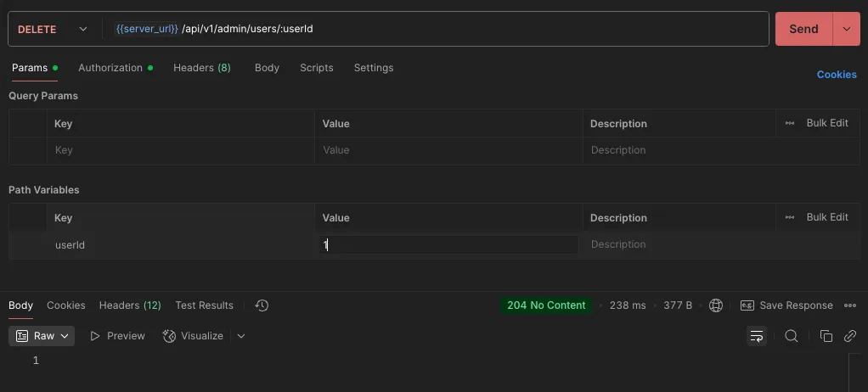This screenshot has height=392, width=868.
Task: Click the {{server_url}} variable
Action: [147, 29]
